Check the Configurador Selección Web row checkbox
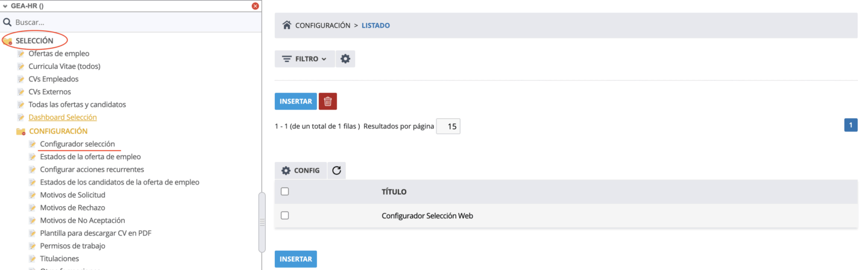Image resolution: width=868 pixels, height=270 pixels. point(285,215)
